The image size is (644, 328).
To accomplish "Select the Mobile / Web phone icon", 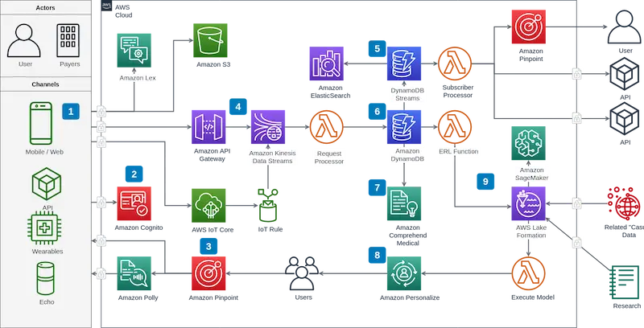I will pos(41,124).
